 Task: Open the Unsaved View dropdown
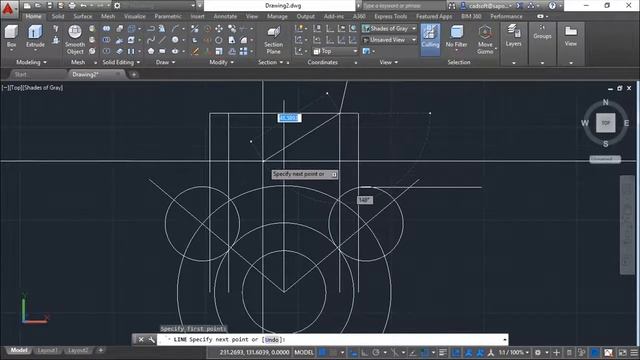[389, 40]
